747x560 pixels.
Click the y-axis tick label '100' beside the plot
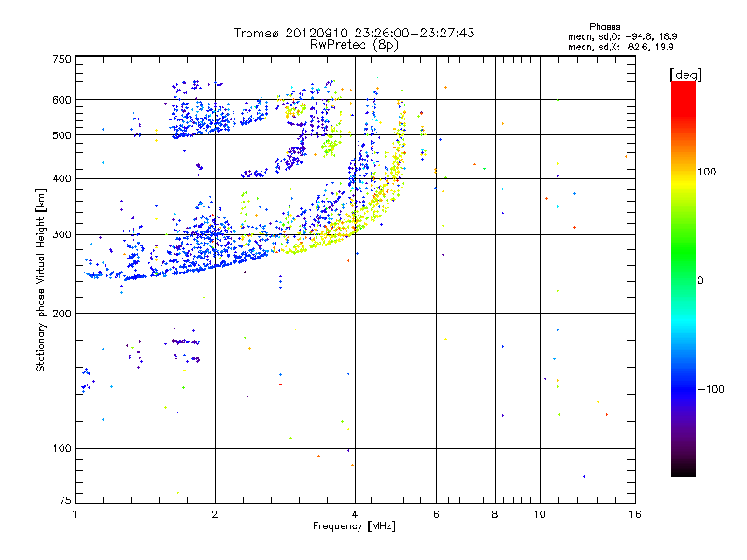pos(62,449)
